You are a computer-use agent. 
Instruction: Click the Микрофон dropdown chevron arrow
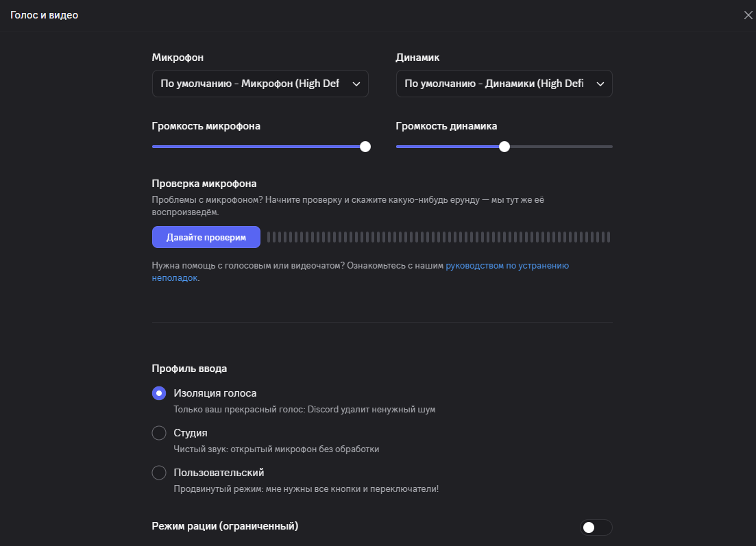click(x=356, y=84)
